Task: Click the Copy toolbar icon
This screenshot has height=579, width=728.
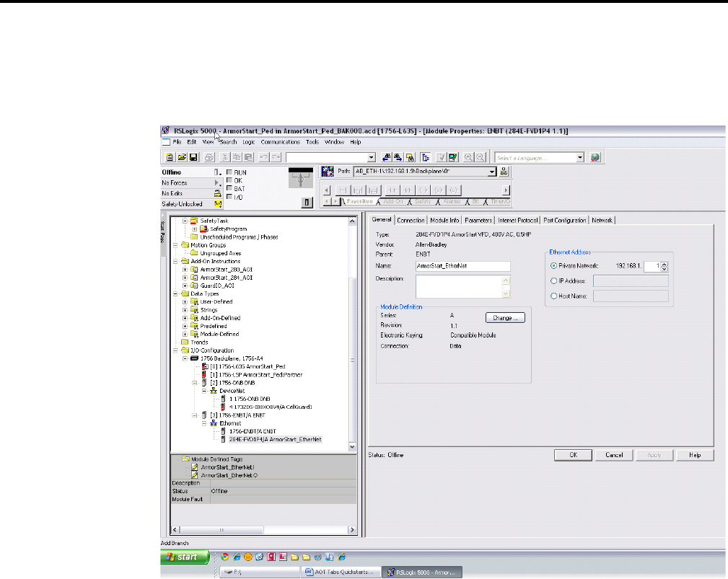Action: pyautogui.click(x=237, y=158)
